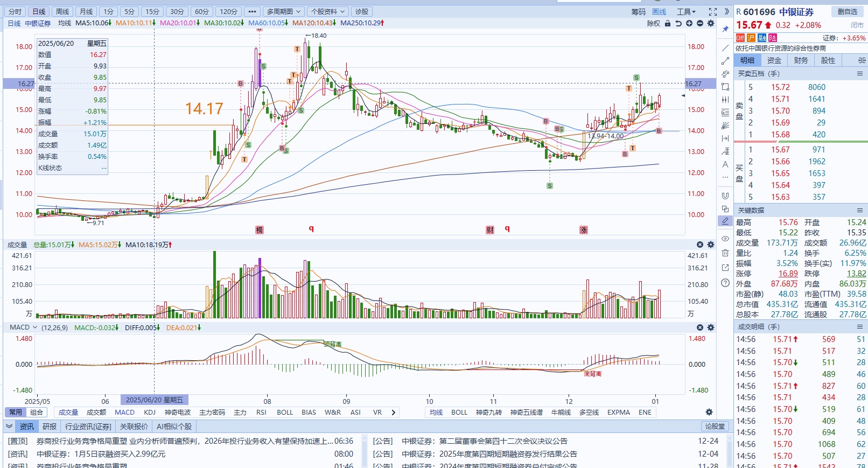Expand the 买卖五档 panel menu
Image resolution: width=868 pixels, height=468 pixels.
coord(860,73)
